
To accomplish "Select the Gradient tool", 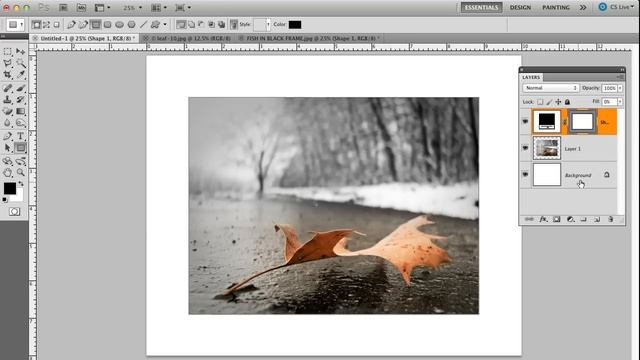I will click(20, 111).
